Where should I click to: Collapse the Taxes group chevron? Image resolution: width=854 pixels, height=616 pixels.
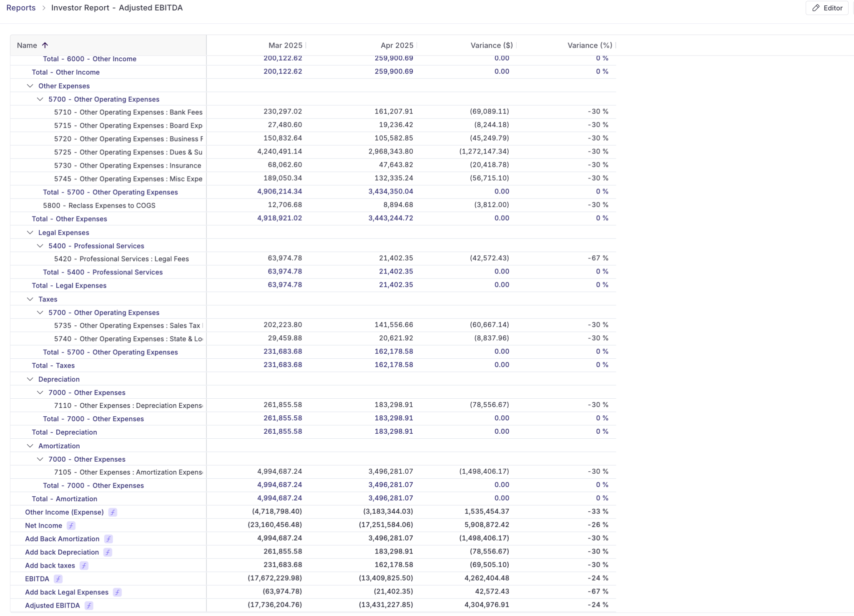[30, 299]
